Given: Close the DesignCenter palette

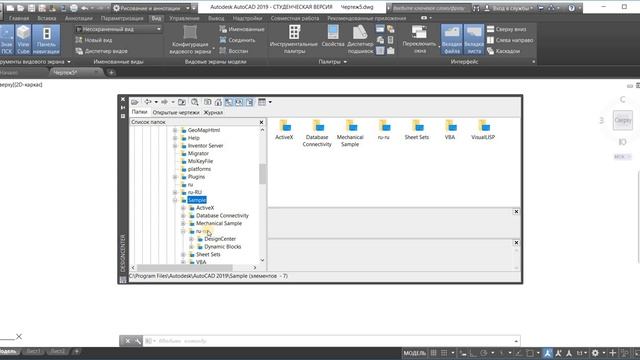Looking at the screenshot, I should pos(123,99).
